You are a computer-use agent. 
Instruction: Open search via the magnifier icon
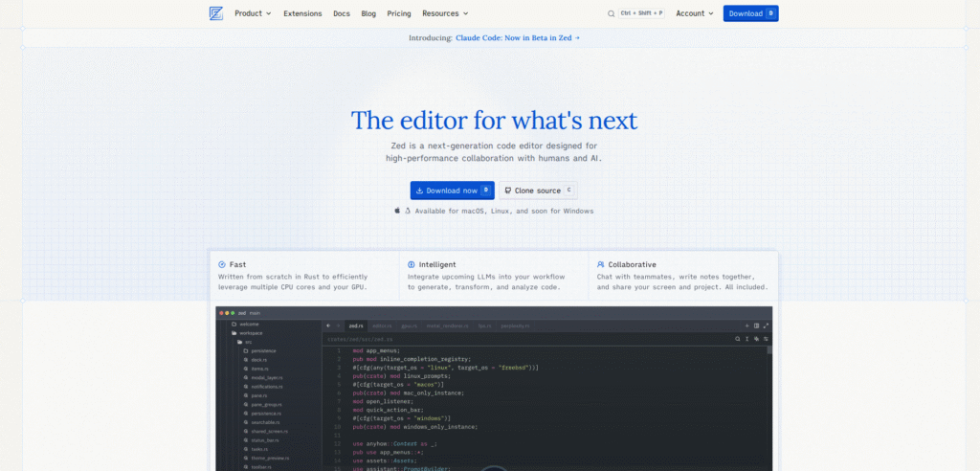point(612,13)
